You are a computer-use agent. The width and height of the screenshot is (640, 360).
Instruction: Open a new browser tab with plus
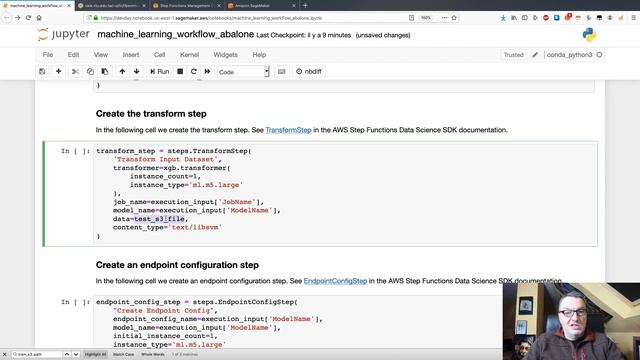(x=305, y=6)
